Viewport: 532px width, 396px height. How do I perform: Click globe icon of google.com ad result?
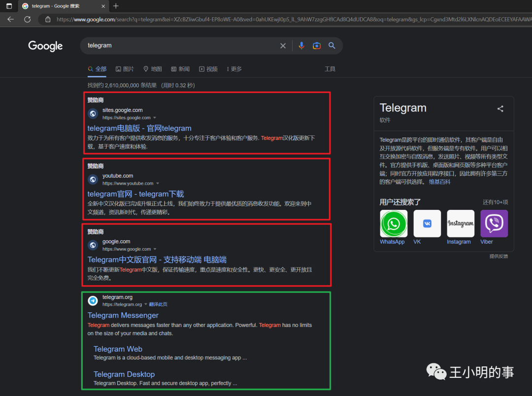coord(93,245)
